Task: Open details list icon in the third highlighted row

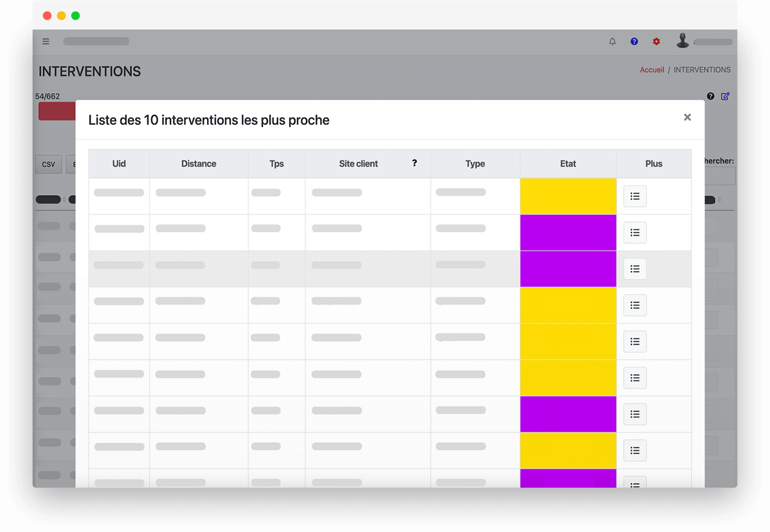Action: (635, 269)
